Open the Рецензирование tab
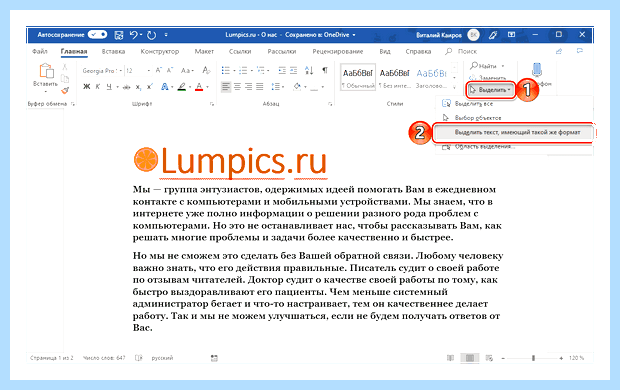Screen dimensions: 620x390 coord(338,51)
